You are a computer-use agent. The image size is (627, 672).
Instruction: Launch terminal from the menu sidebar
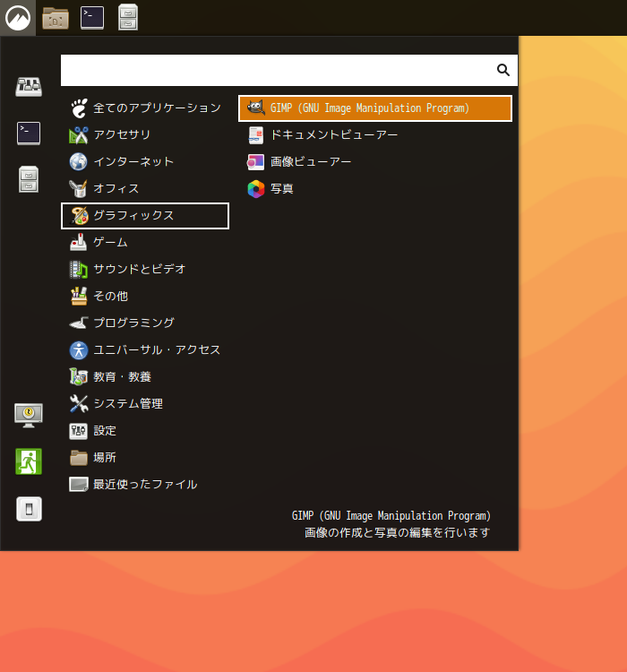[x=29, y=134]
